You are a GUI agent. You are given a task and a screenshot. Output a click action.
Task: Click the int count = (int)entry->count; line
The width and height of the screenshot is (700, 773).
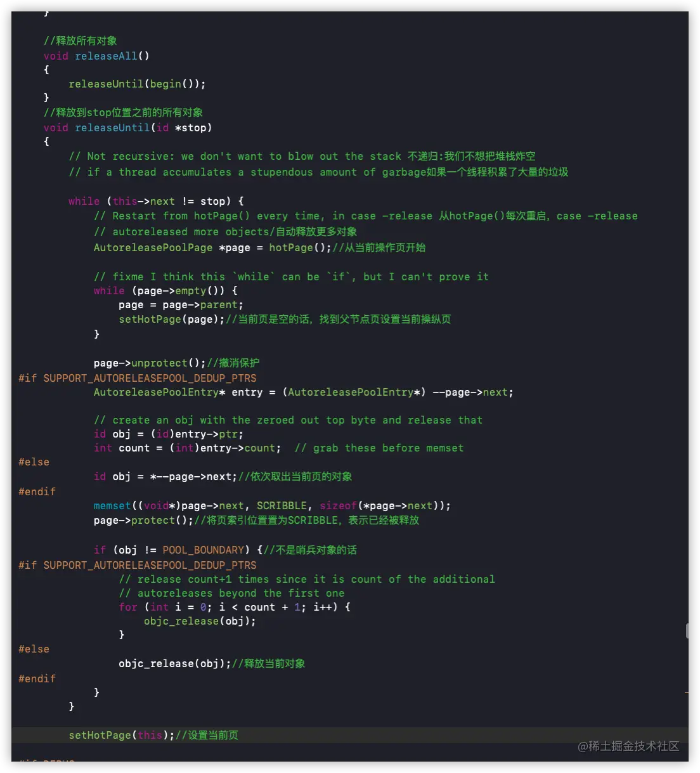point(279,448)
